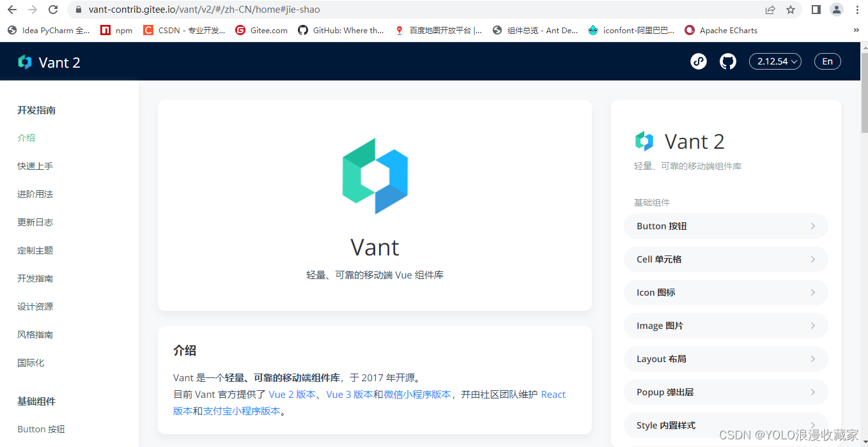Open the Chrome profile avatar
Image resolution: width=868 pixels, height=447 pixels.
pos(837,10)
